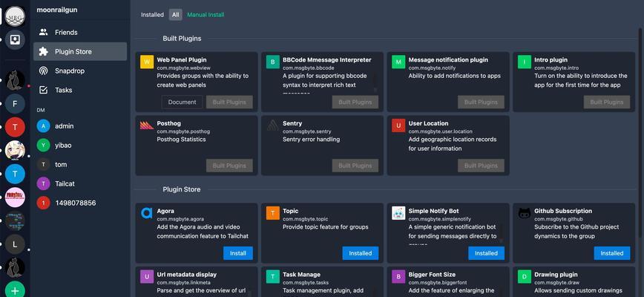Open direct message with admin
Image resolution: width=644 pixels, height=297 pixels.
[x=80, y=126]
